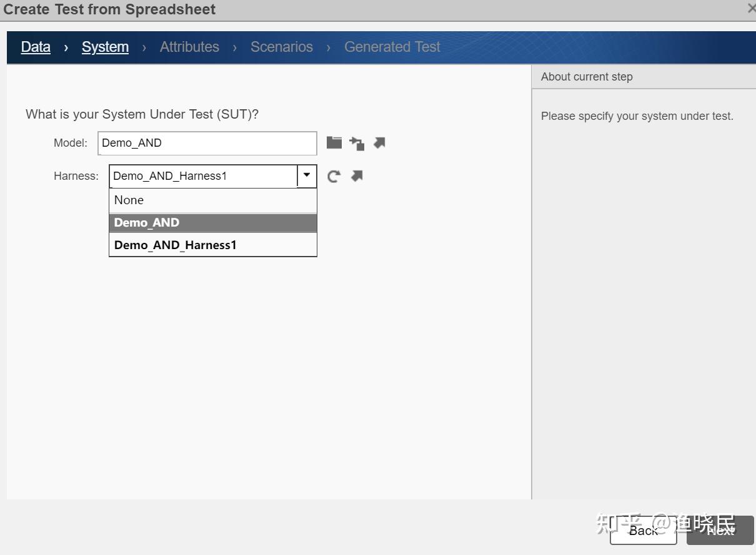Open the selected harness via the arrow icon
Image resolution: width=756 pixels, height=555 pixels.
(x=356, y=175)
